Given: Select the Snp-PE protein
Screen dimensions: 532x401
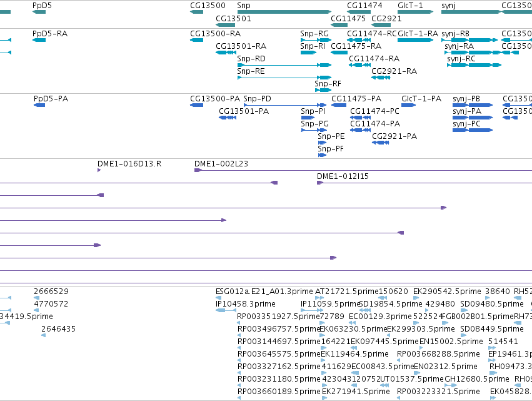Looking at the screenshot, I should pyautogui.click(x=322, y=143).
